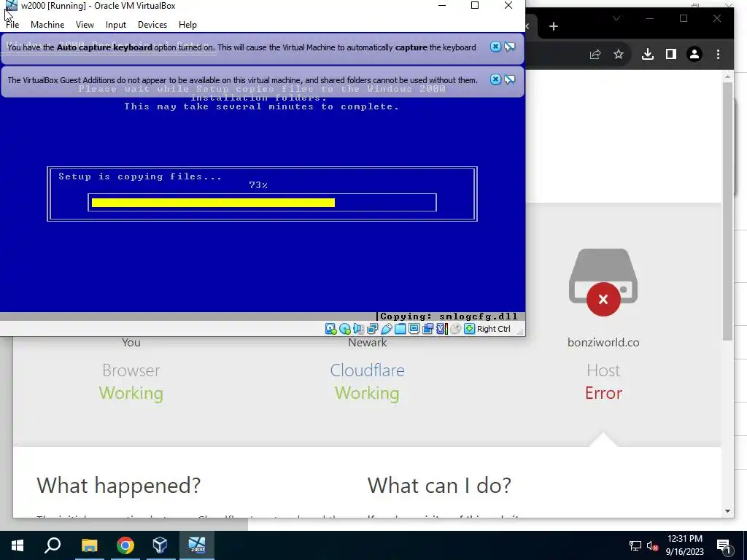Click the w2000 VirtualBox title bar icon

(11, 6)
